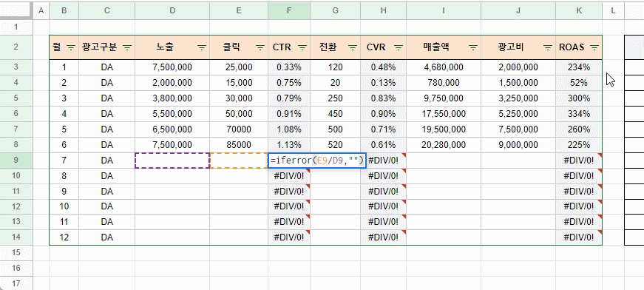
Task: Select column A header
Action: pos(41,11)
